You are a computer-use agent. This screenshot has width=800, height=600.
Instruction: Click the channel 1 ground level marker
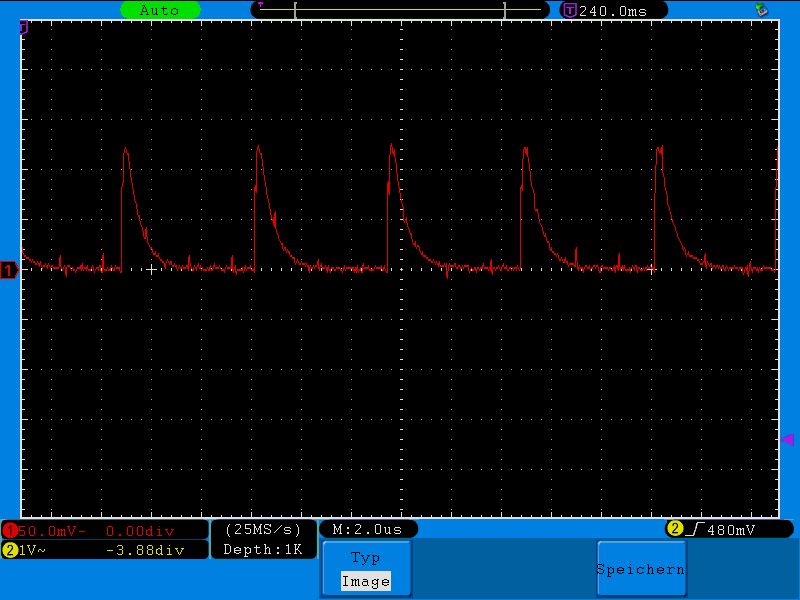click(9, 270)
